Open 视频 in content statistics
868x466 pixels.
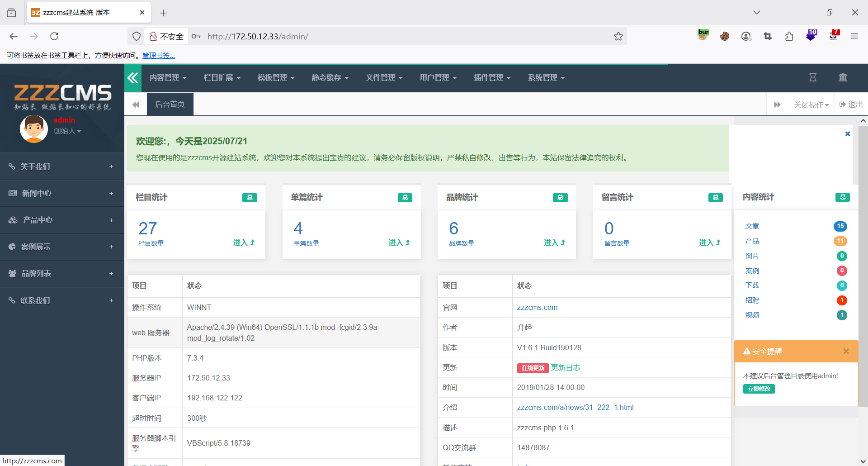pyautogui.click(x=752, y=315)
